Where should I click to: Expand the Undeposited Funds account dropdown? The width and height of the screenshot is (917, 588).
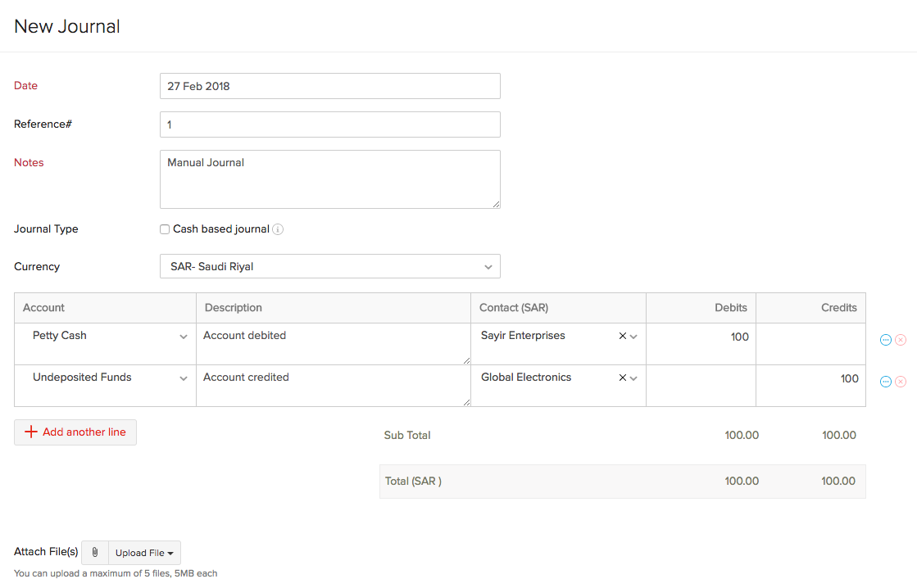184,378
